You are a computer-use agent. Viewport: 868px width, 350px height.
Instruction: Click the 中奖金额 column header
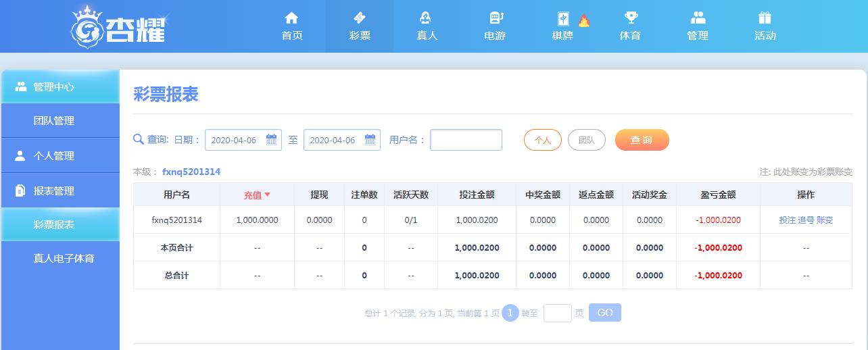(x=543, y=195)
